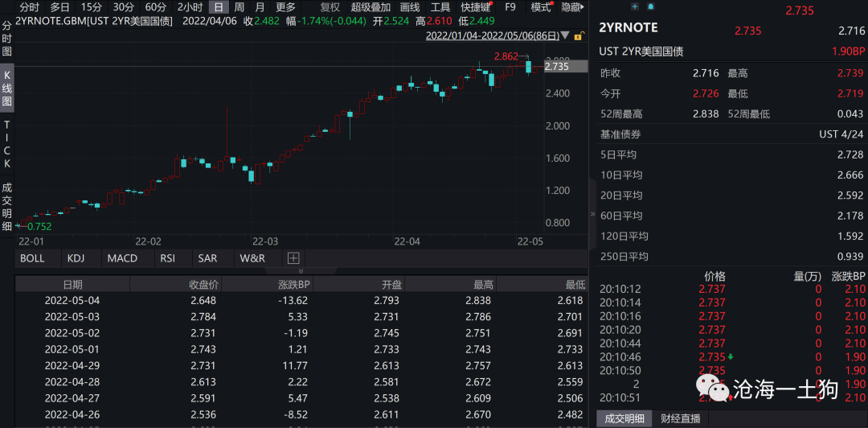
Task: Sort table by the 收盘价 column header
Action: click(x=203, y=285)
